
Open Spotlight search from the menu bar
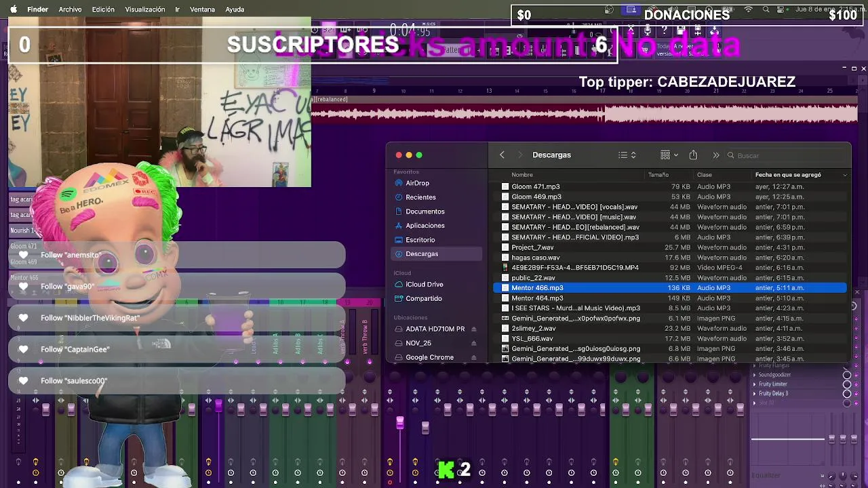click(x=766, y=9)
